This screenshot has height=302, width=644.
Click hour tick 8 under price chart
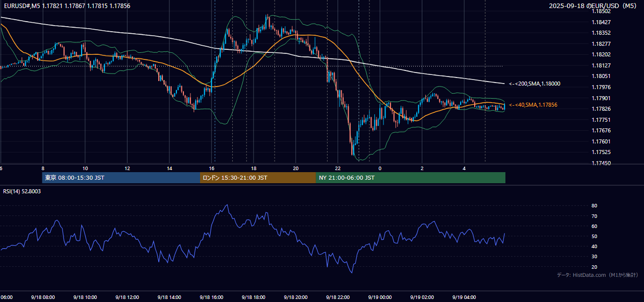click(x=43, y=168)
